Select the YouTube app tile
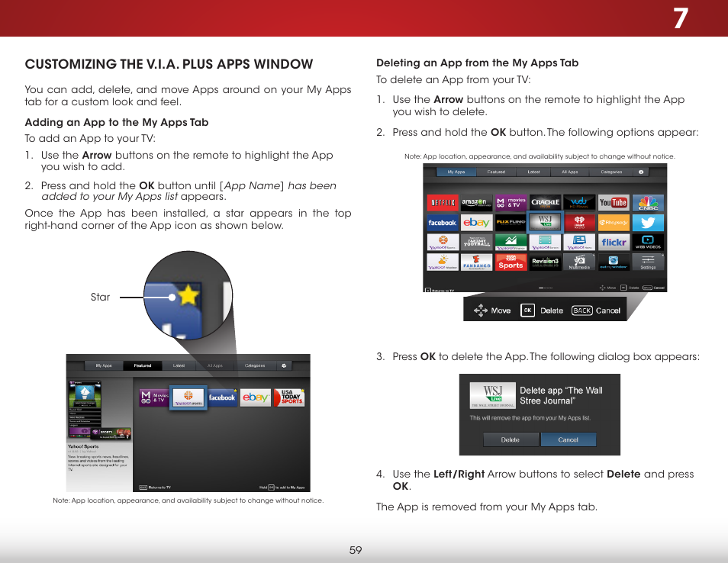Screen dimensions: 728x563 coord(614,203)
